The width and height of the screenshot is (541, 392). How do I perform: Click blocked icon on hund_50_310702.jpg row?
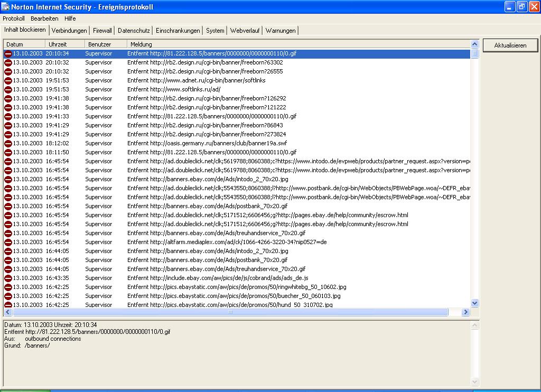pyautogui.click(x=8, y=305)
